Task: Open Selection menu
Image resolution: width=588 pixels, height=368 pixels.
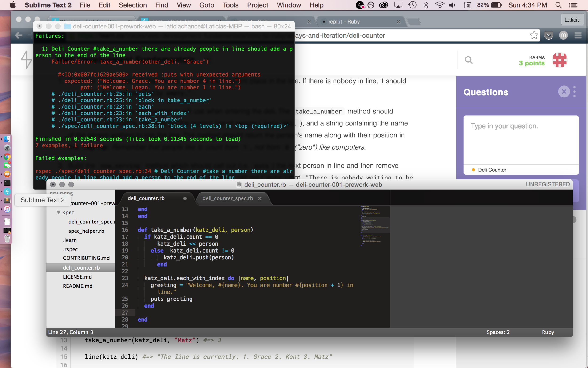Action: (133, 5)
